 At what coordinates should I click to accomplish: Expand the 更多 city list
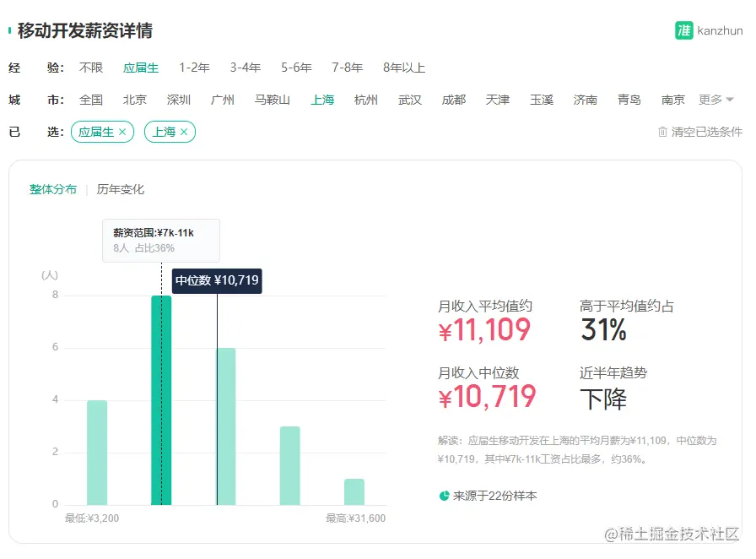tap(712, 99)
